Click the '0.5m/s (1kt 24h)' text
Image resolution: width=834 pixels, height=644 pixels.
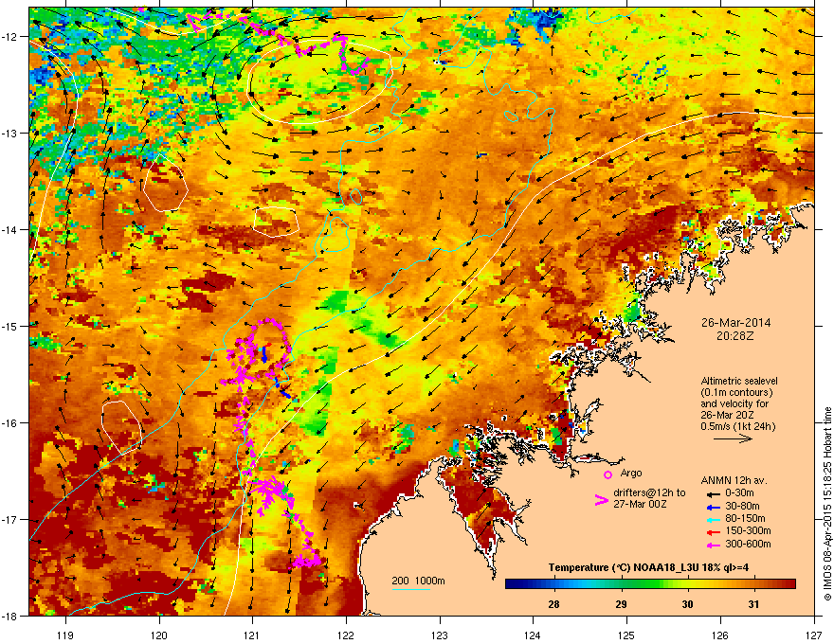click(737, 426)
